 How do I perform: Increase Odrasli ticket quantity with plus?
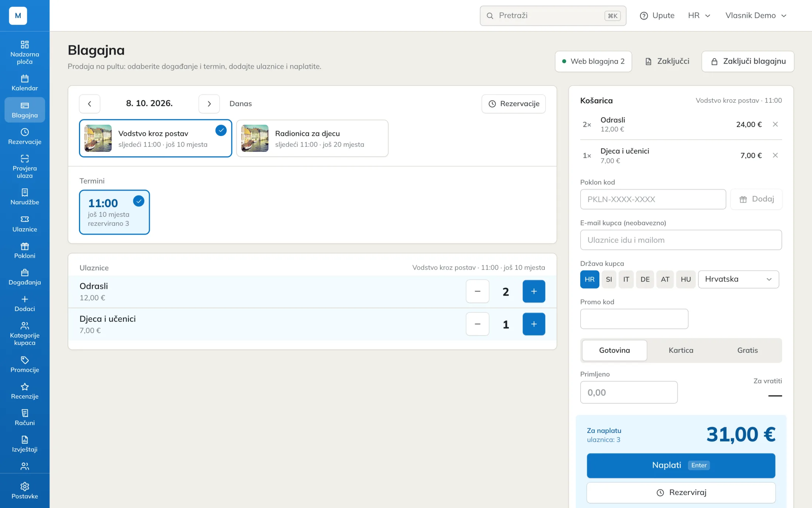point(534,291)
